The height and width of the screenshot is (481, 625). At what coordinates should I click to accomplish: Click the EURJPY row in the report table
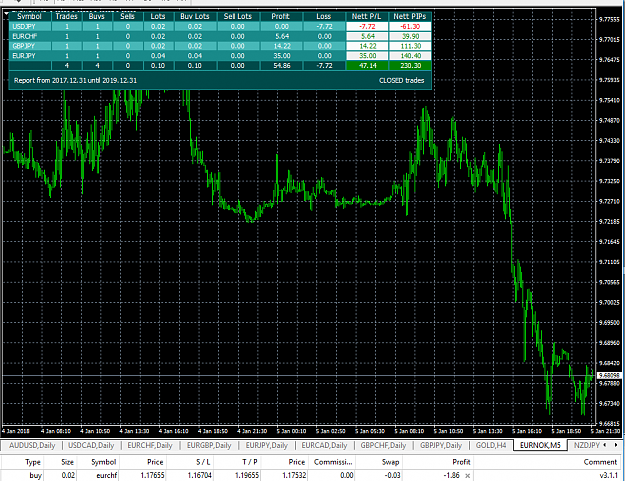click(220, 56)
